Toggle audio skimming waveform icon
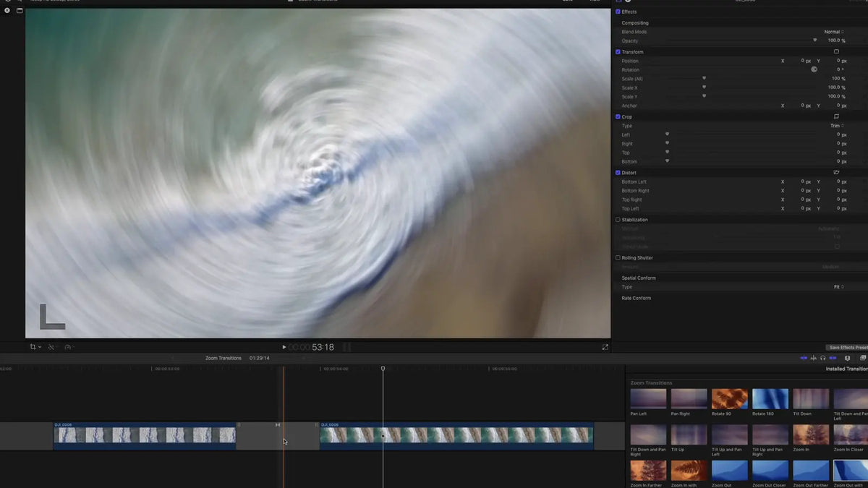This screenshot has width=868, height=488. tap(813, 358)
